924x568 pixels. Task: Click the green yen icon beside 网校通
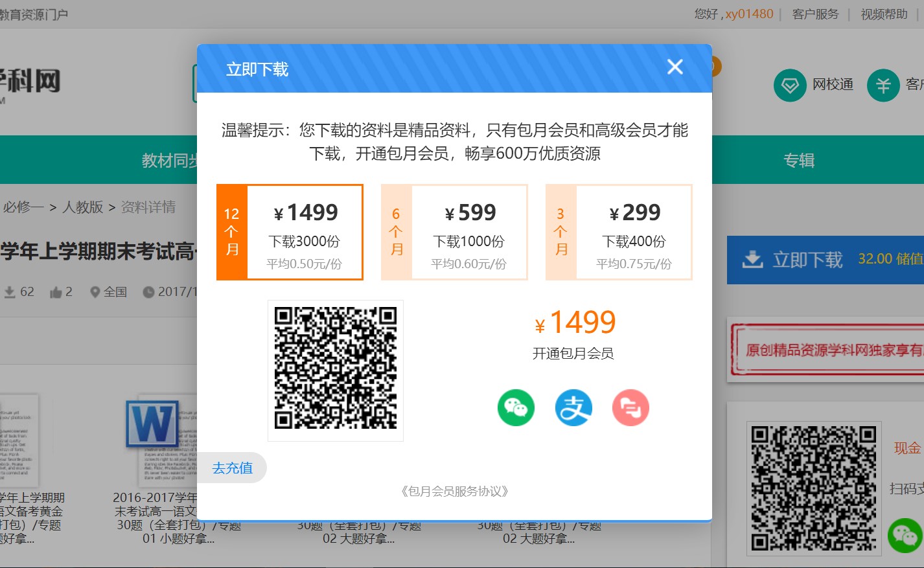(x=883, y=85)
